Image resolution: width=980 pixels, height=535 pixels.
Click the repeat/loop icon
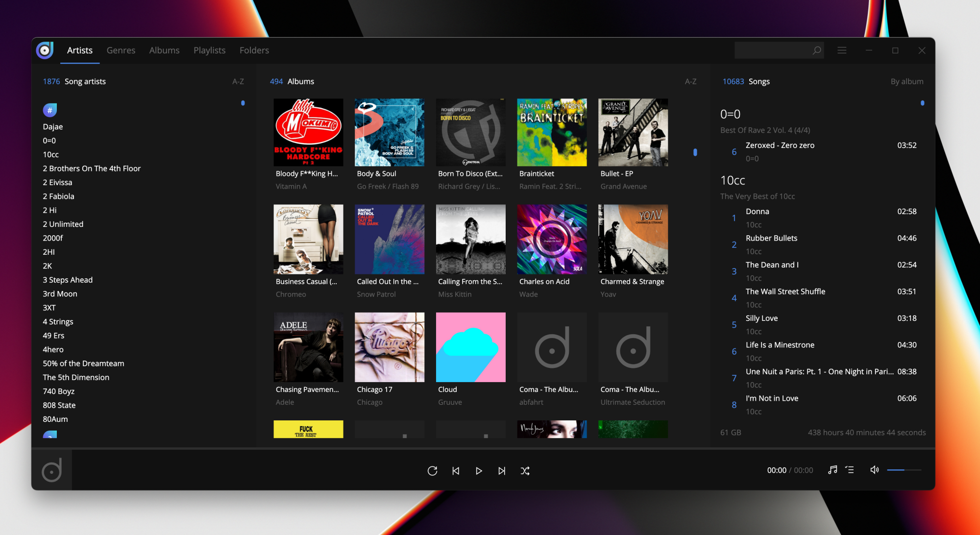click(432, 470)
